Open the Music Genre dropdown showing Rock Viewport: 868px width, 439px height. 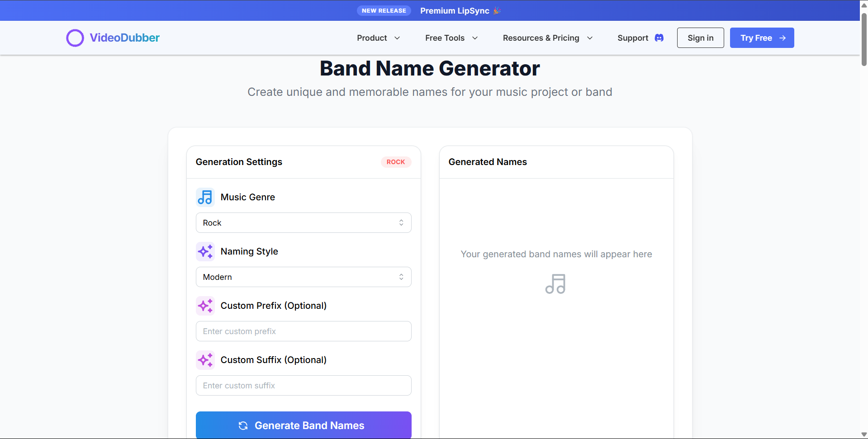pyautogui.click(x=303, y=222)
